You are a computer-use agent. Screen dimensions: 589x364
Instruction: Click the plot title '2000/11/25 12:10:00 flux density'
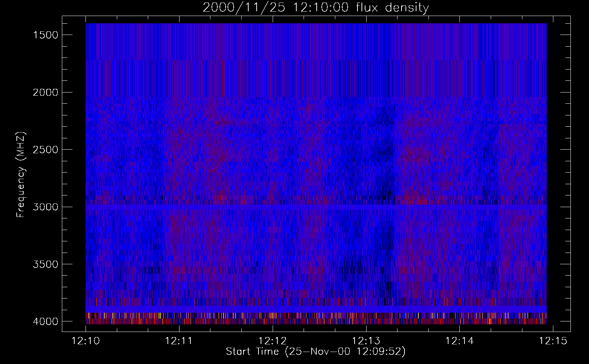(x=316, y=8)
